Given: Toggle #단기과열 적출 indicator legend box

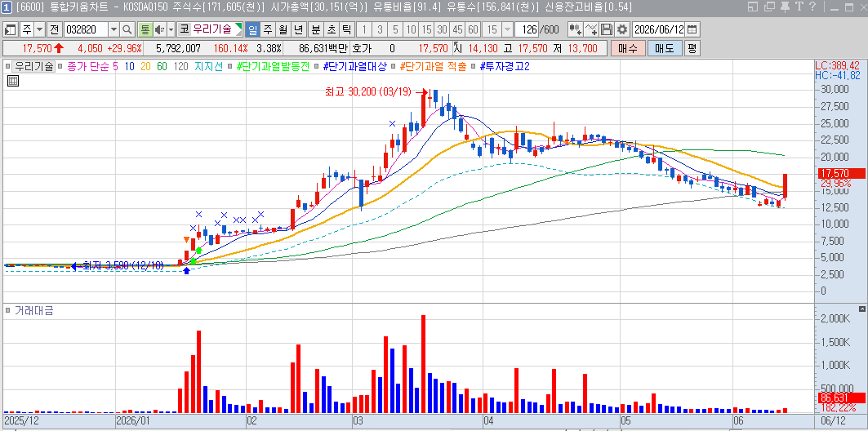Looking at the screenshot, I should pyautogui.click(x=393, y=66).
